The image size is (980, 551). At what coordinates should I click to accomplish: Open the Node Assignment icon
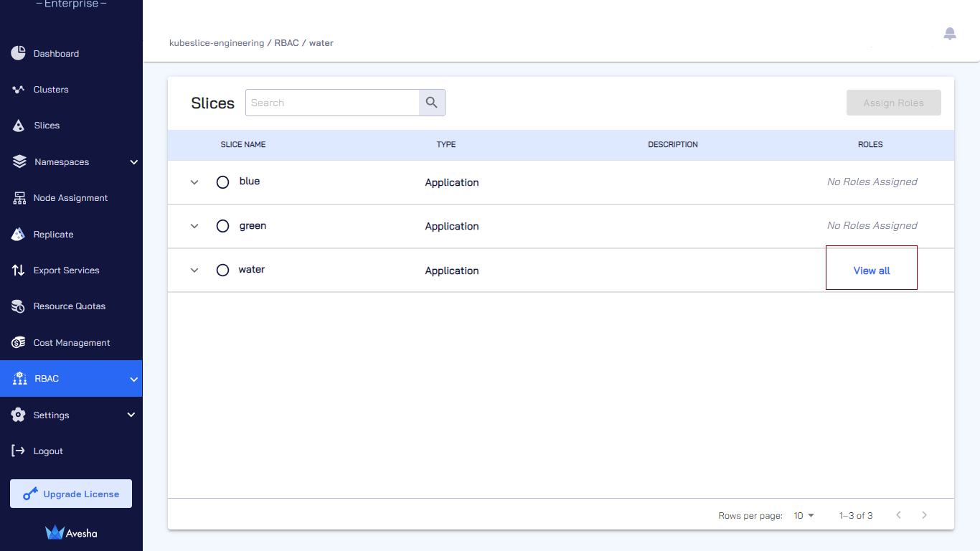pos(19,198)
